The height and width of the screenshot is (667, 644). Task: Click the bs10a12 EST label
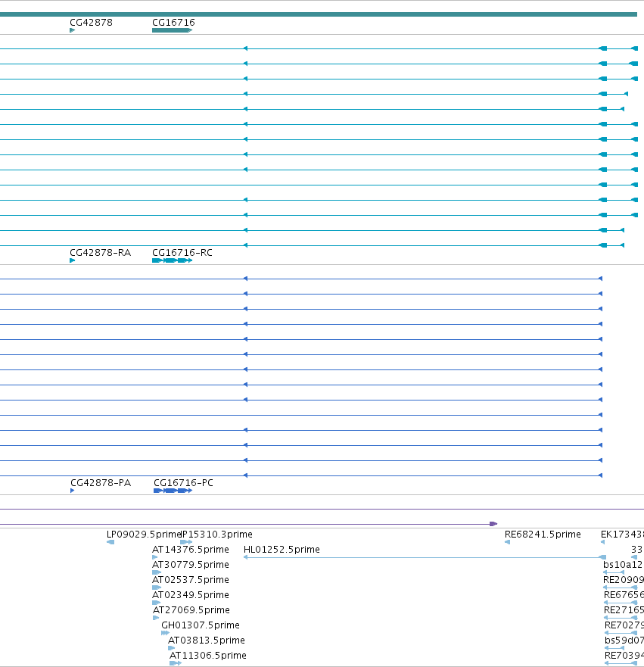(x=623, y=565)
